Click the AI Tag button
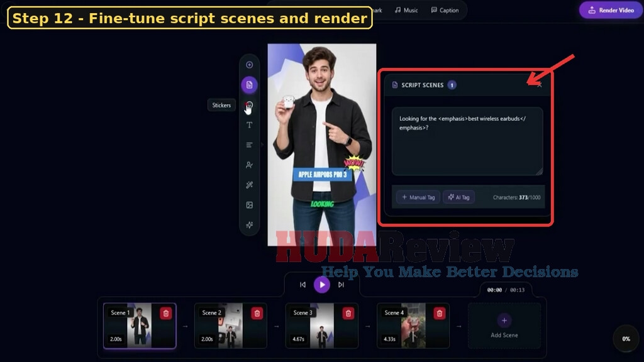The width and height of the screenshot is (644, 362). click(x=458, y=197)
